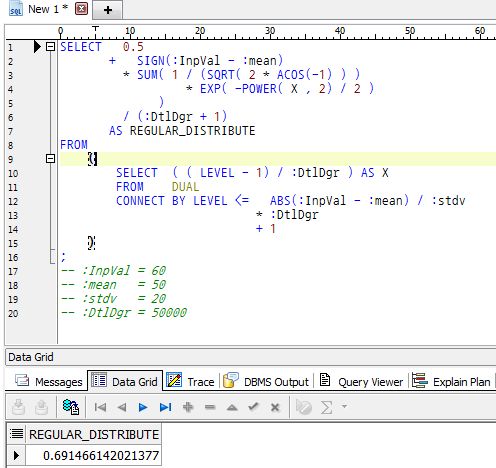496x468 pixels.
Task: Open the Trace tab
Action: click(190, 381)
